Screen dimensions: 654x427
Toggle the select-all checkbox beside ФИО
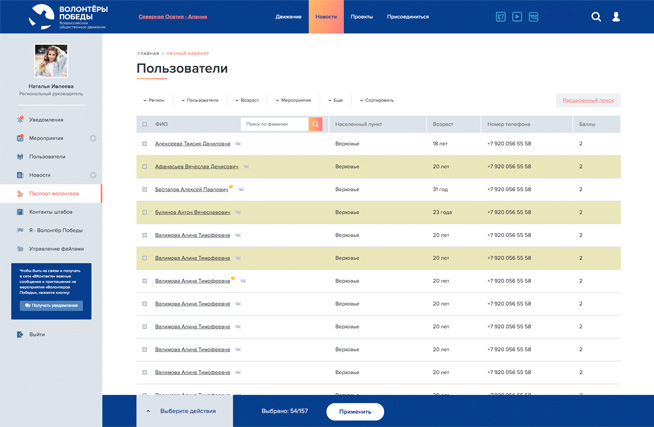[x=145, y=125]
